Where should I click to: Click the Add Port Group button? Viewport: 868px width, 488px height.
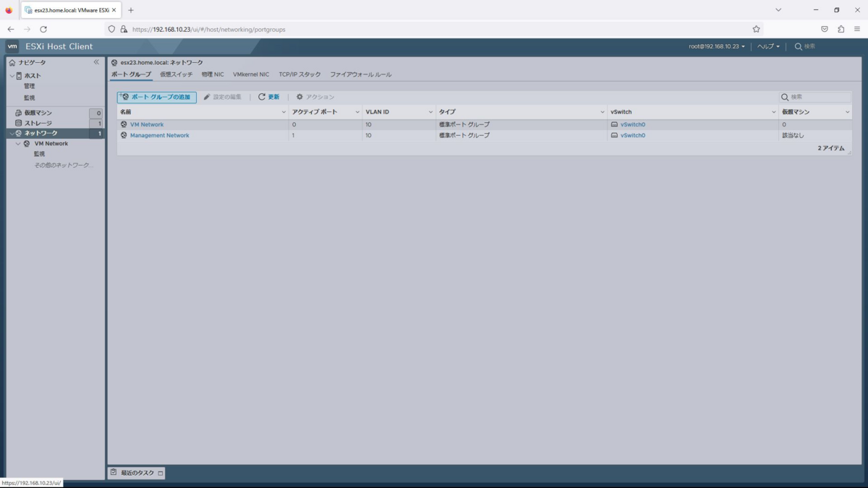(157, 97)
